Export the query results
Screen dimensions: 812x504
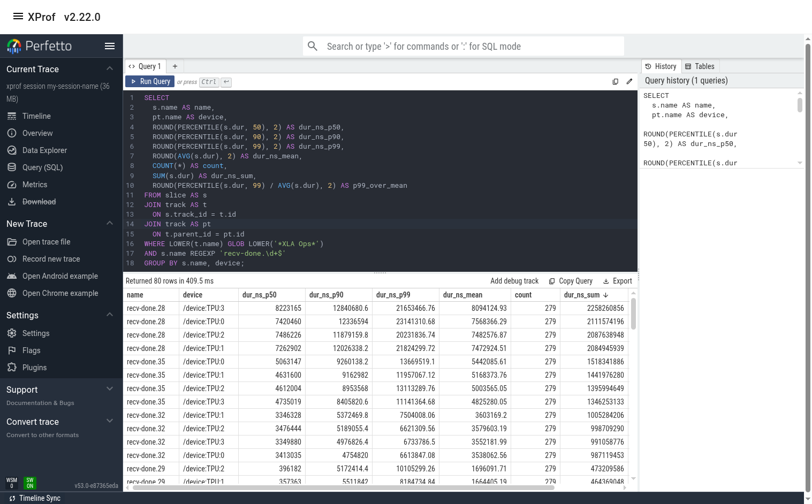click(x=618, y=281)
